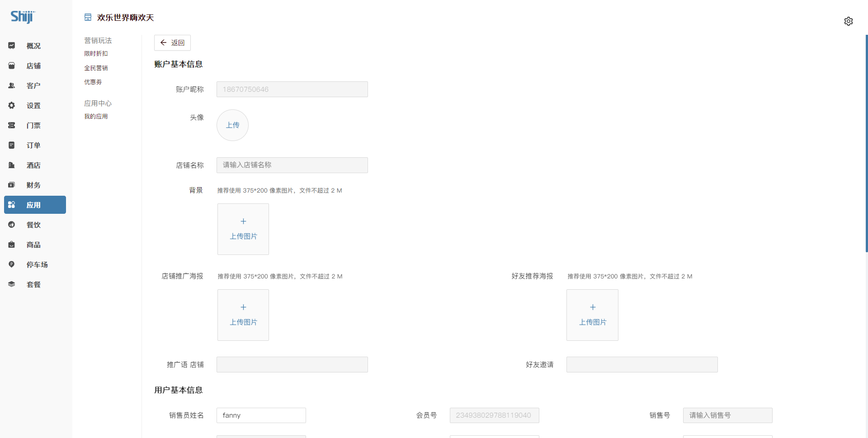Screen dimensions: 868x438
Task: Click the 酒店 hotel sidebar icon
Action: tap(12, 165)
